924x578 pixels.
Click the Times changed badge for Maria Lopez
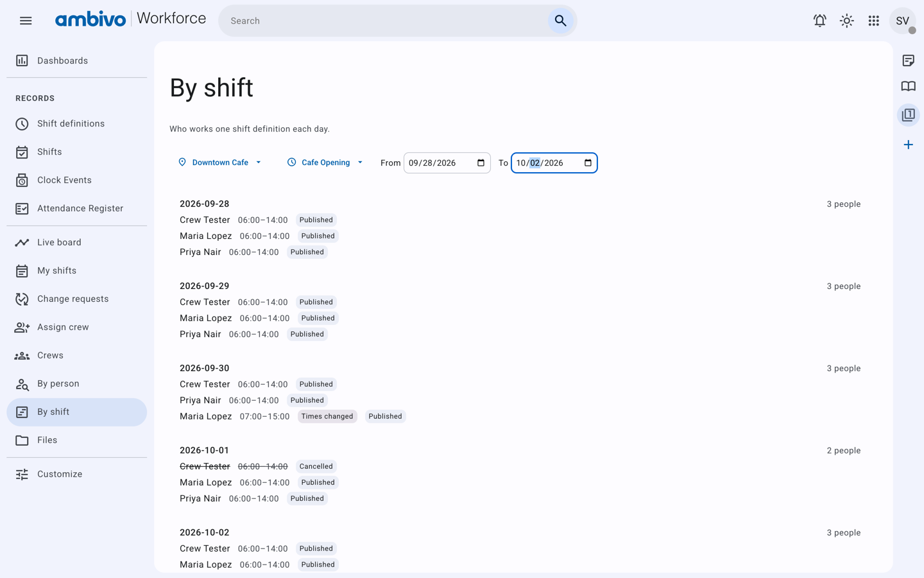[x=327, y=416]
